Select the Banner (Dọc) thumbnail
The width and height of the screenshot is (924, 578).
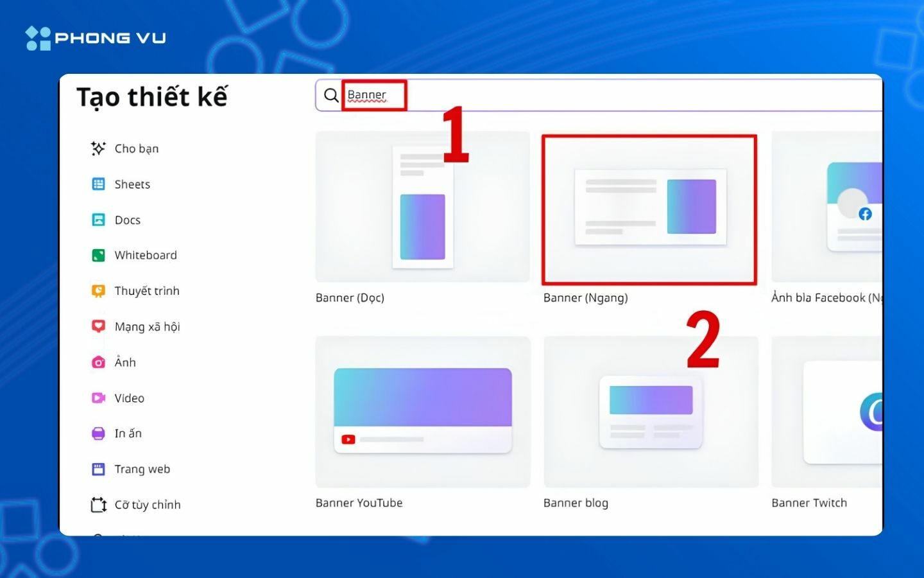coord(422,207)
